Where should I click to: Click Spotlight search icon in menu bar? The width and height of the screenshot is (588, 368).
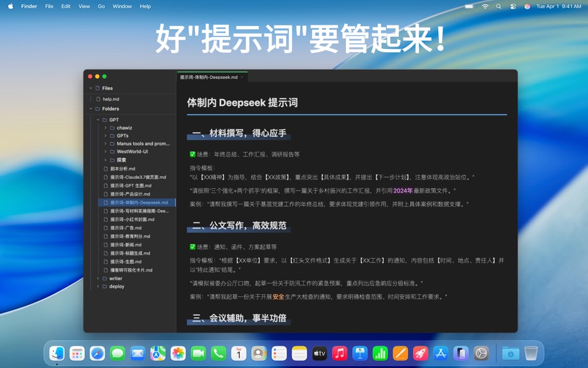click(499, 6)
